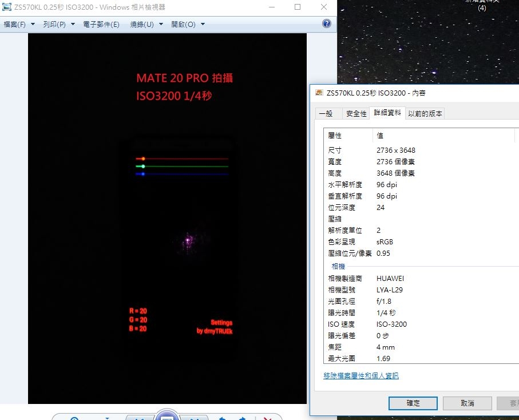Click the displayed photo in Photo Viewer
The image size is (519, 420).
[167, 219]
